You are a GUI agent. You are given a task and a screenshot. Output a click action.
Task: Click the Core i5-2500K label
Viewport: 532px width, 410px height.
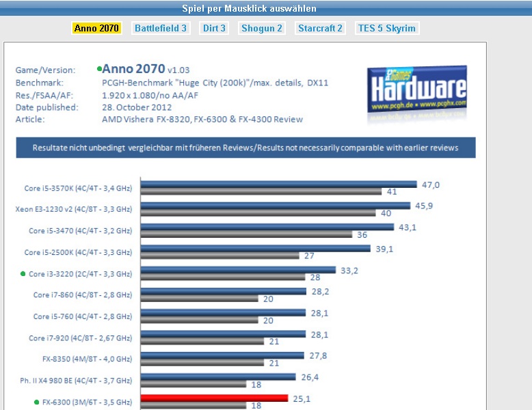[78, 252]
